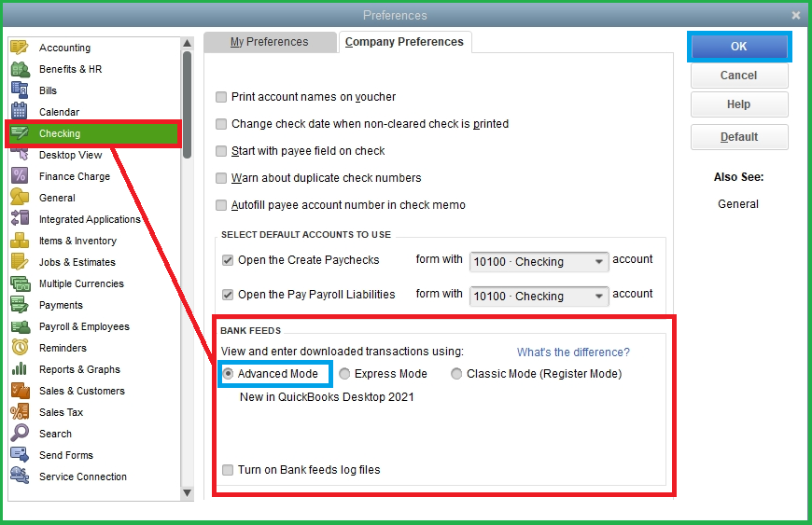Click the Default button
This screenshot has width=812, height=525.
[x=739, y=137]
